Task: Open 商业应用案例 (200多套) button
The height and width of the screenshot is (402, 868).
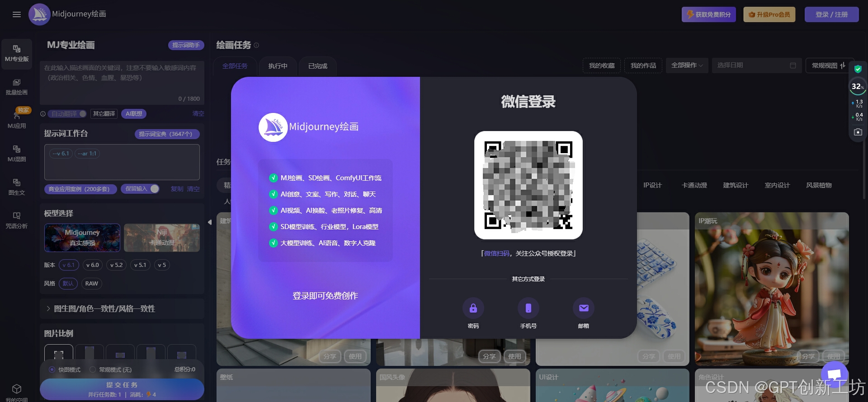Action: pyautogui.click(x=80, y=189)
